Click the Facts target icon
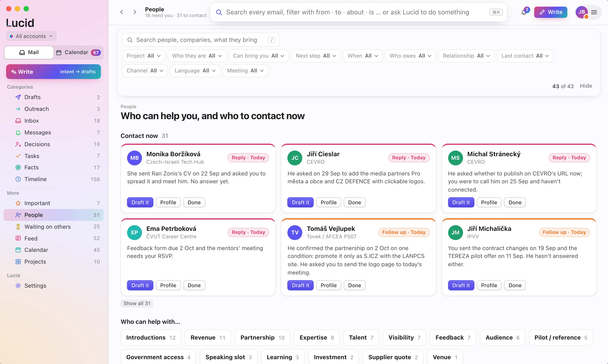Screen dimensions: 608x364 tap(18, 168)
